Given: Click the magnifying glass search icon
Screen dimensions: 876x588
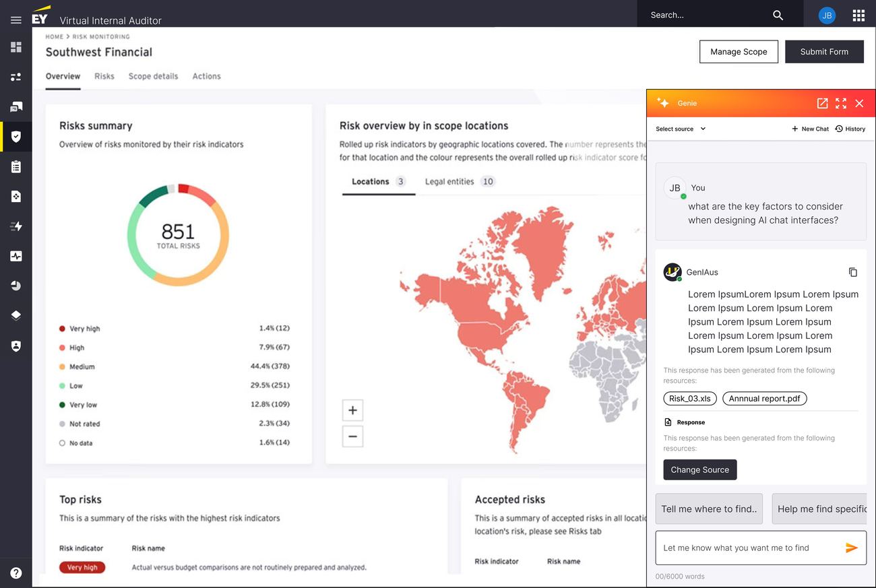Looking at the screenshot, I should [x=778, y=15].
